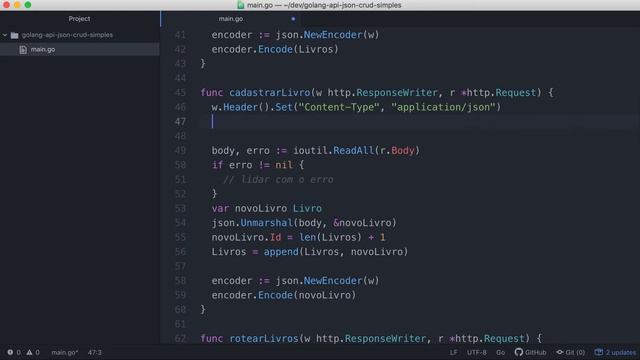This screenshot has width=640, height=360.
Task: Click the comment '// lidar com o erro'
Action: click(278, 180)
